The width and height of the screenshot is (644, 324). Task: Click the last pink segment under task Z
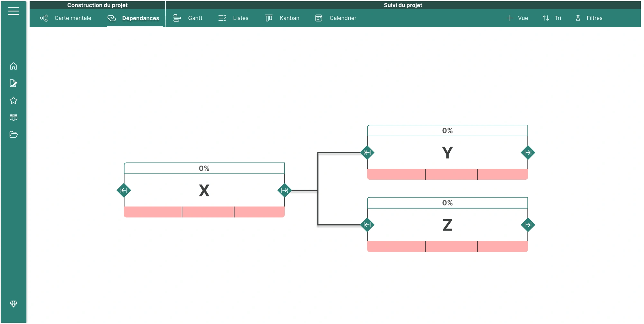click(503, 246)
